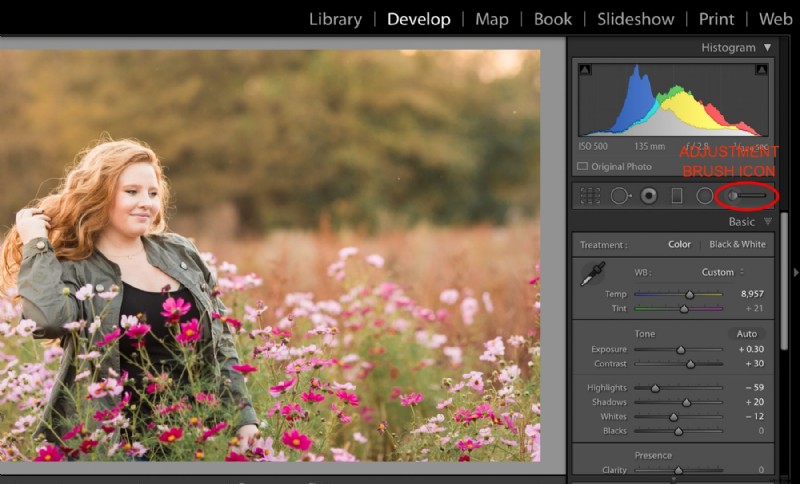Click the Highlights value -59
Screen dimensions: 800x484
[x=755, y=388]
